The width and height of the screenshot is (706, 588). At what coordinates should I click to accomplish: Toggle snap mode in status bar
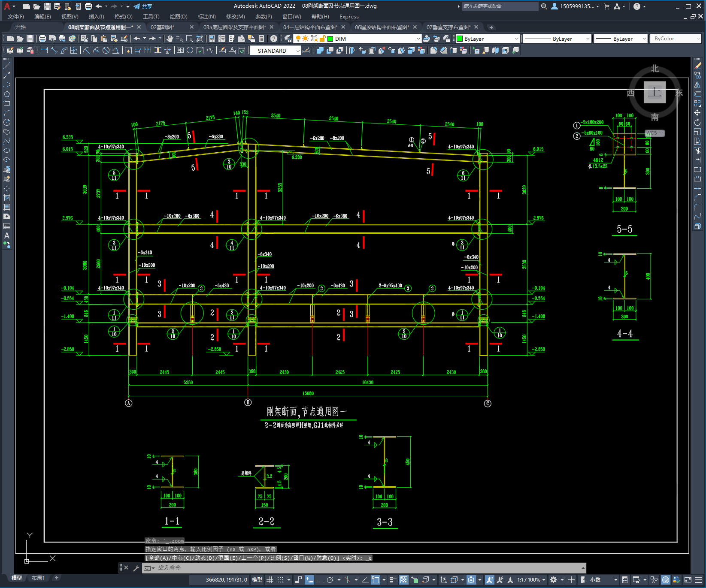click(280, 580)
